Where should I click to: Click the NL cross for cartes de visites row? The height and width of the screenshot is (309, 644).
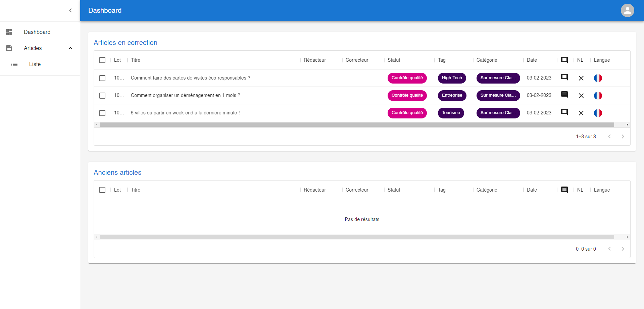[581, 78]
